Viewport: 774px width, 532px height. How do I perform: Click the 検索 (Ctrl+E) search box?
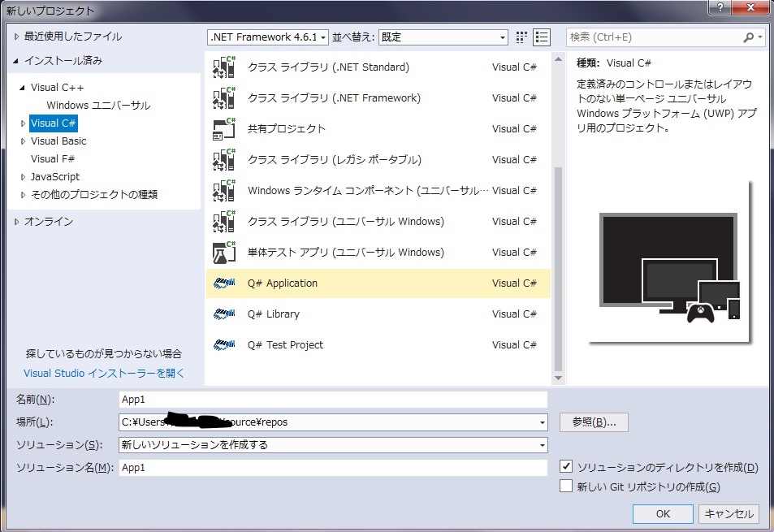pos(654,37)
